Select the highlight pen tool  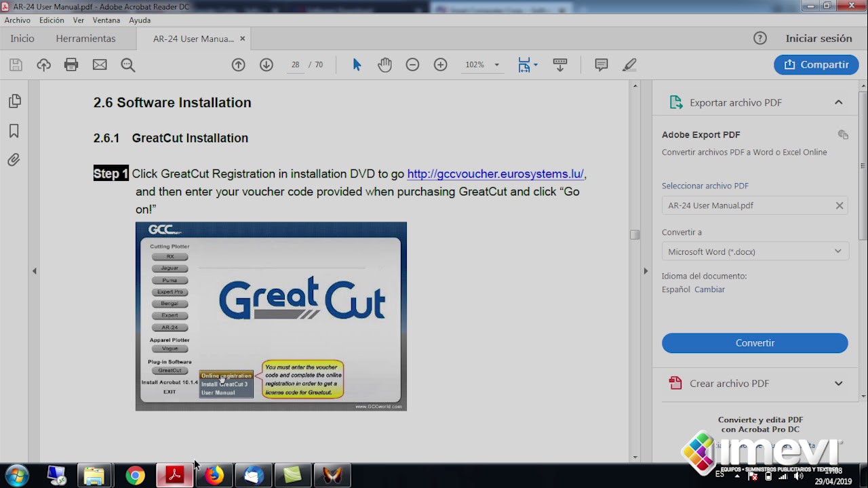coord(629,65)
